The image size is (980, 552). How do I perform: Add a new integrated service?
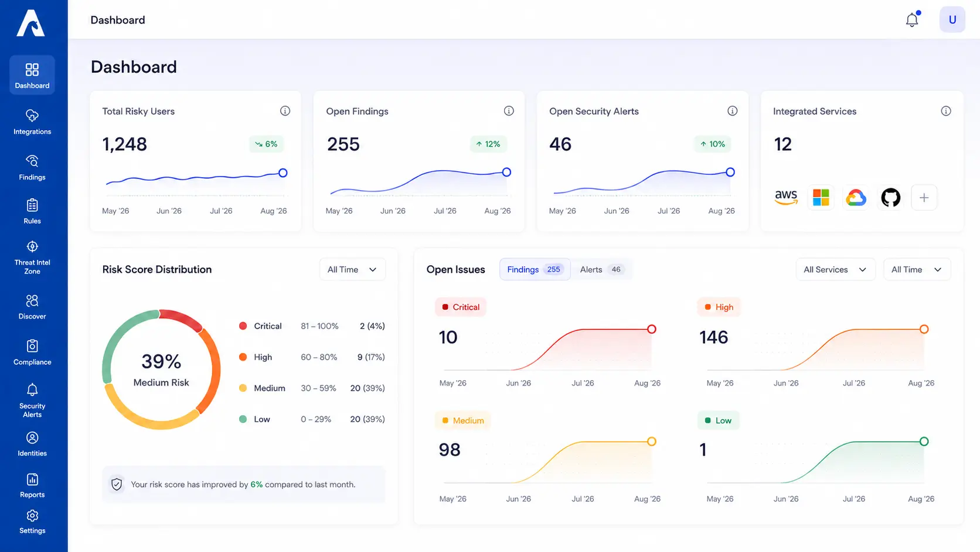pyautogui.click(x=924, y=198)
